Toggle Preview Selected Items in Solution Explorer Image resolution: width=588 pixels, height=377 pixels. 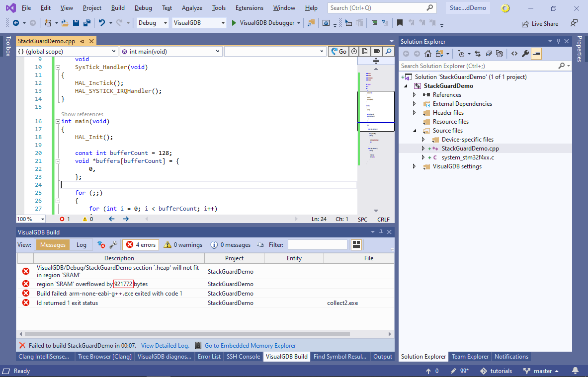pos(537,54)
